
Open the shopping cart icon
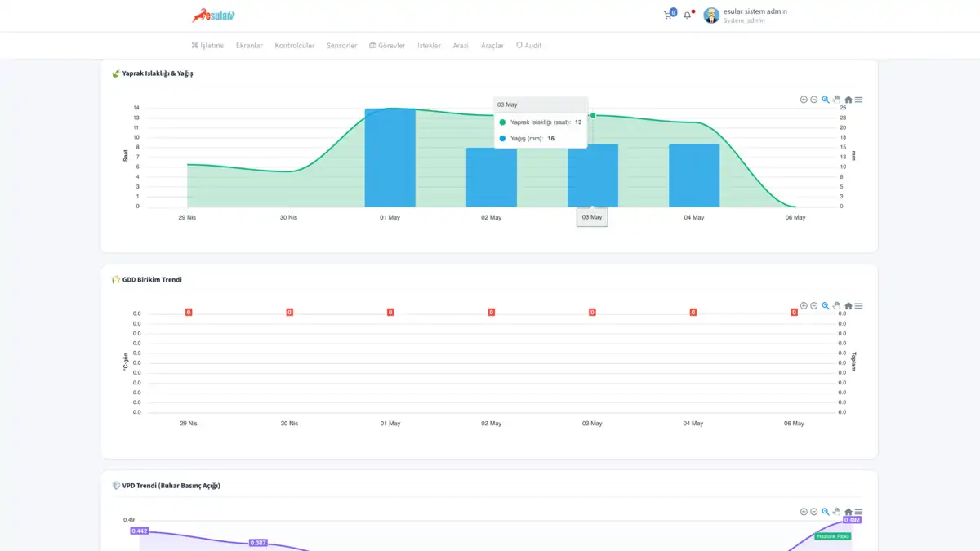point(669,15)
